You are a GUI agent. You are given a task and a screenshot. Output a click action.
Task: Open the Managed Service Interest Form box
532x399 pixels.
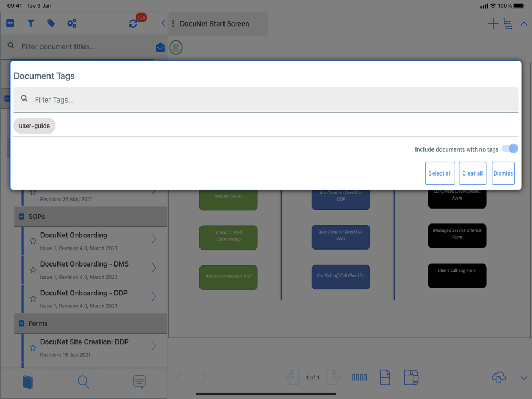[x=457, y=236]
